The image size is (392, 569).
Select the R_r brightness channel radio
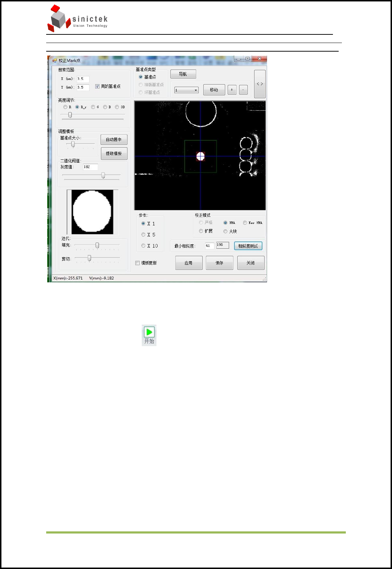77,107
